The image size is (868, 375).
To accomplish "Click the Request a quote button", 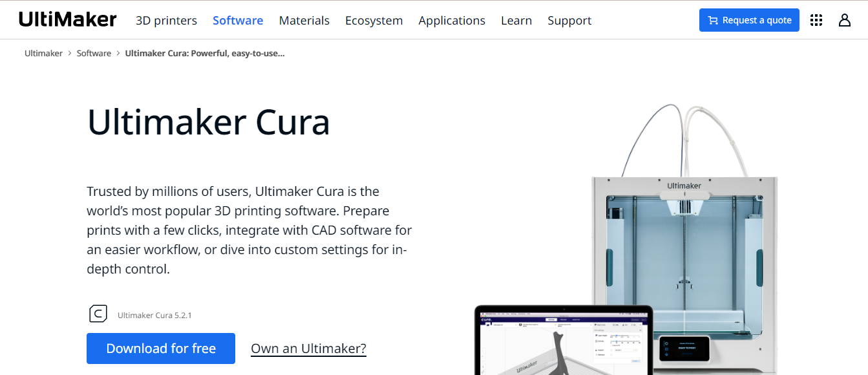I will pyautogui.click(x=749, y=20).
